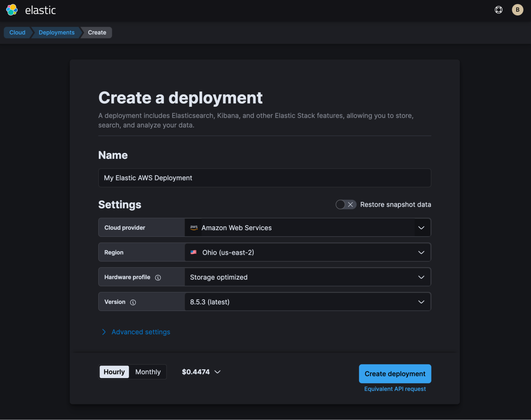Expand Advanced settings section
The width and height of the screenshot is (531, 420).
pyautogui.click(x=141, y=332)
